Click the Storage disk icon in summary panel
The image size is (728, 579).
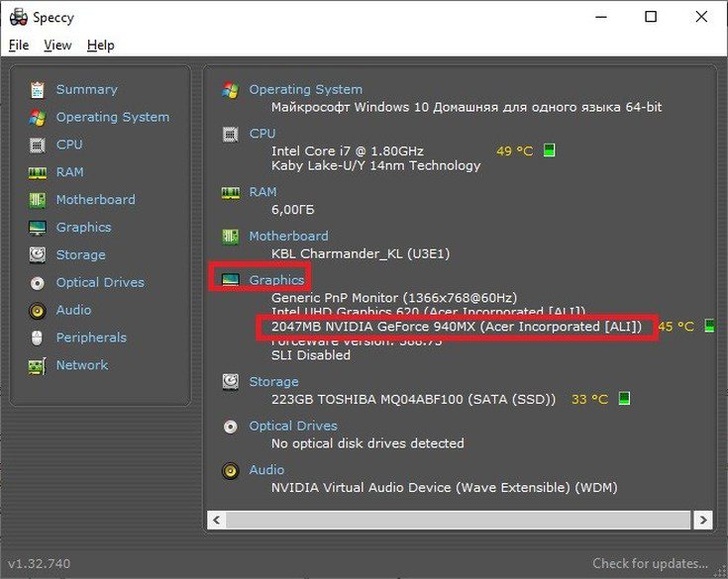(x=230, y=382)
